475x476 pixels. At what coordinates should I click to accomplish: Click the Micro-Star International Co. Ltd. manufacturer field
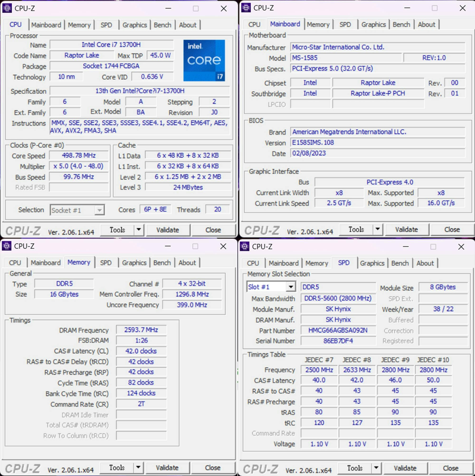pos(378,47)
